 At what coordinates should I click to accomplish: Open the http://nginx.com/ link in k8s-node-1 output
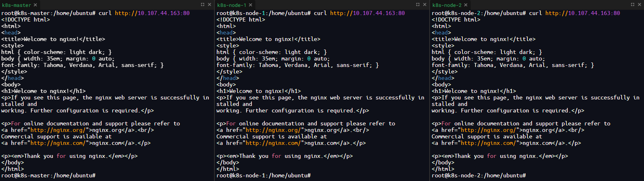coord(273,143)
